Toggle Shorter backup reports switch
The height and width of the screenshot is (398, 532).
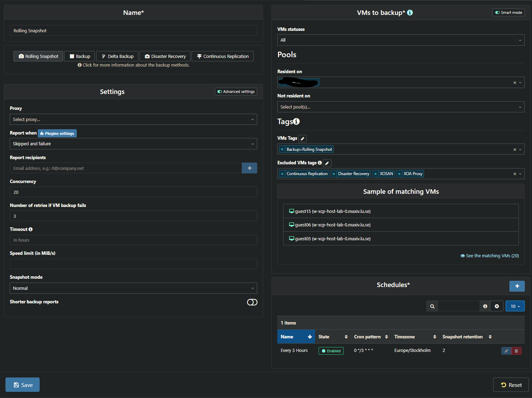point(252,302)
